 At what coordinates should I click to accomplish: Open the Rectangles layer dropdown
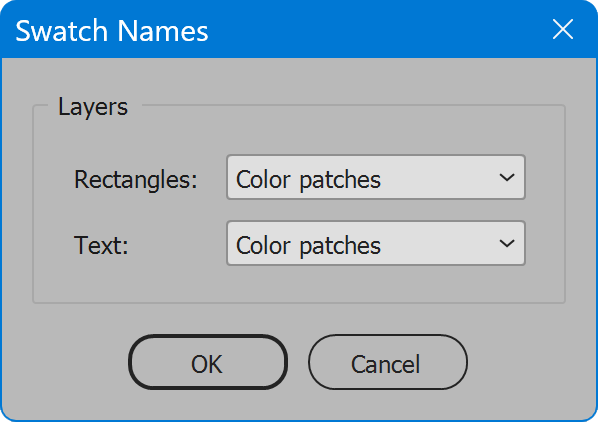click(x=376, y=177)
